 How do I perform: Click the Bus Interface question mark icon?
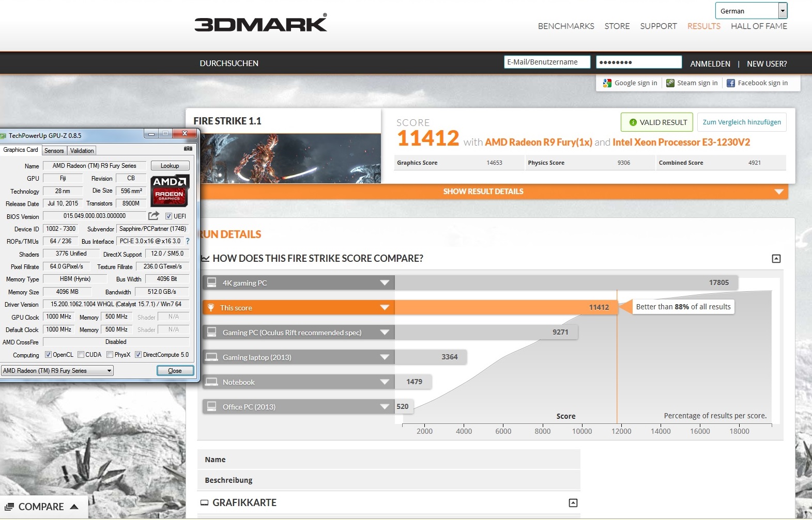[188, 241]
